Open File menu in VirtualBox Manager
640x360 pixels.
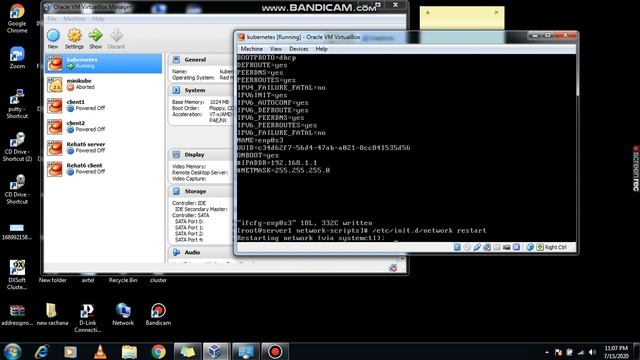pyautogui.click(x=51, y=19)
